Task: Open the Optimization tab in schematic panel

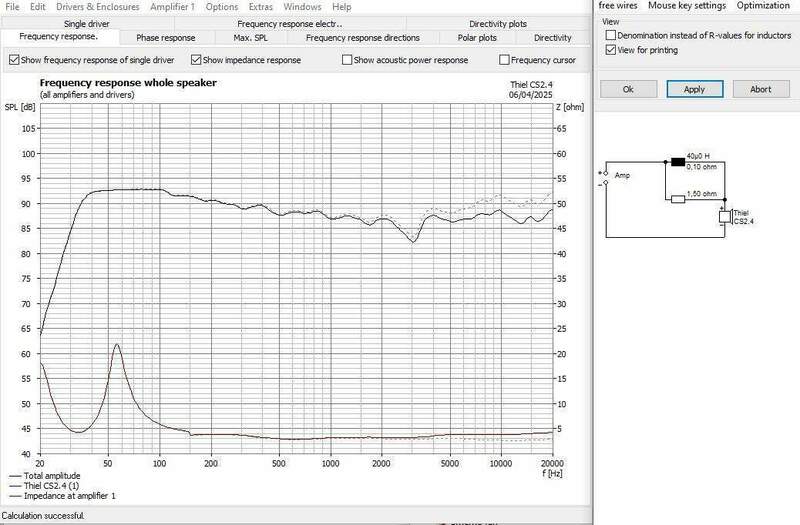Action: [763, 6]
